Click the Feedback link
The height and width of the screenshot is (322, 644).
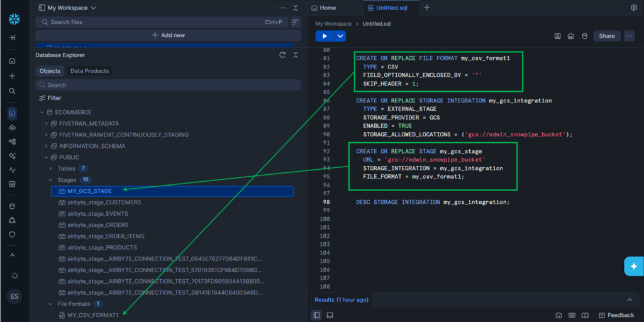(616, 315)
